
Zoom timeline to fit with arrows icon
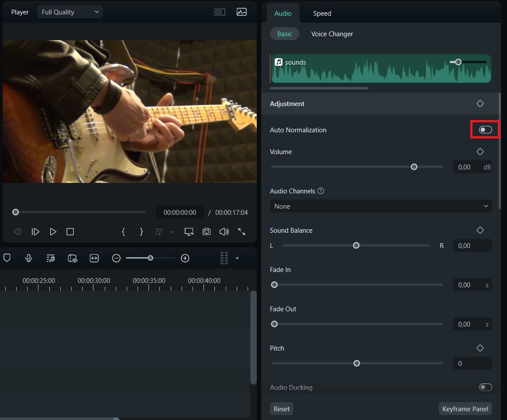[x=94, y=258]
